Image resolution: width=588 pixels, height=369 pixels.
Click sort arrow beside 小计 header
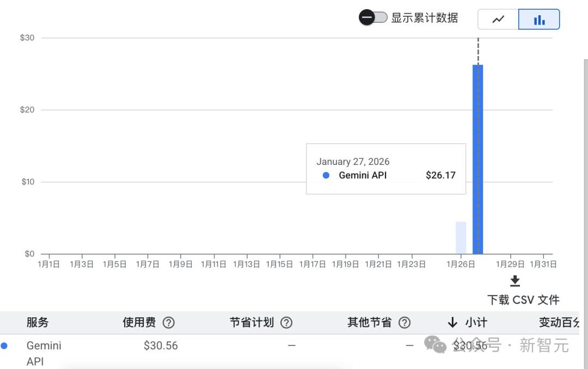[x=452, y=323]
